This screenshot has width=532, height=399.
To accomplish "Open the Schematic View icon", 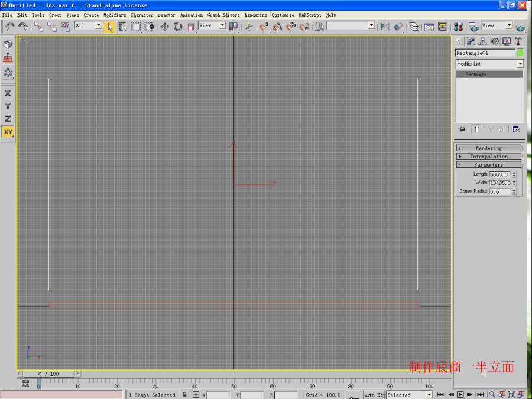I will [442, 27].
